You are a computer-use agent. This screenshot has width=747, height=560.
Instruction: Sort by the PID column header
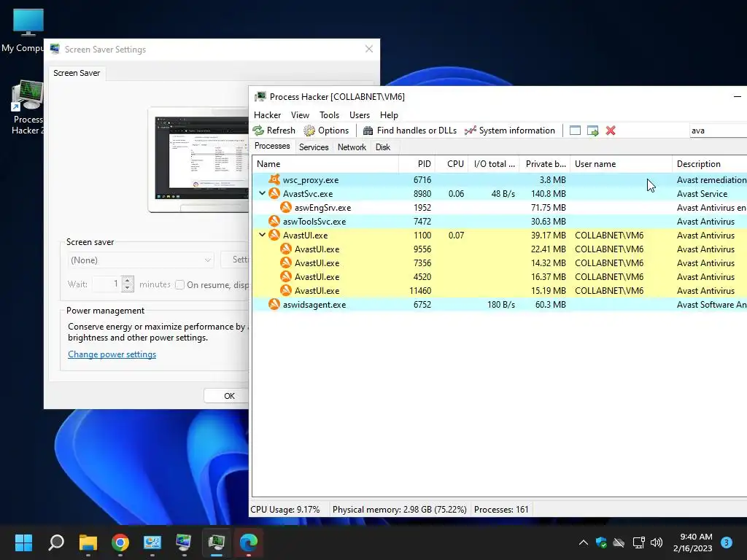(417, 164)
